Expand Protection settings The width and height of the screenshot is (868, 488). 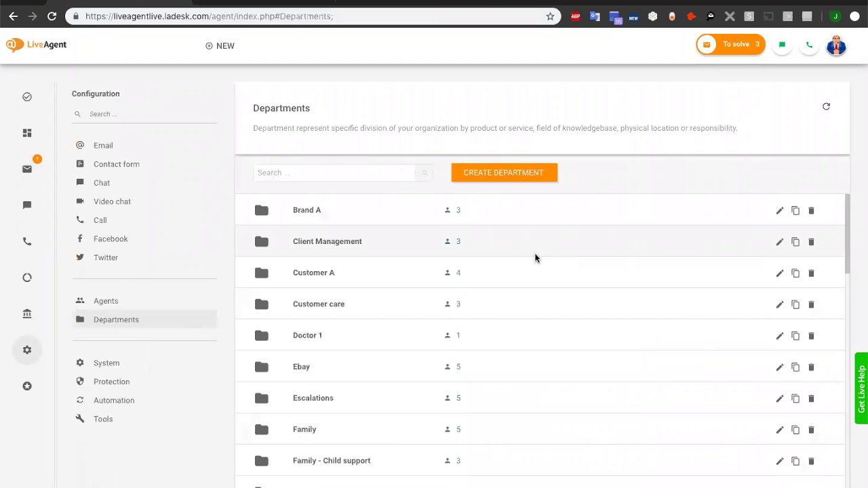pyautogui.click(x=111, y=382)
